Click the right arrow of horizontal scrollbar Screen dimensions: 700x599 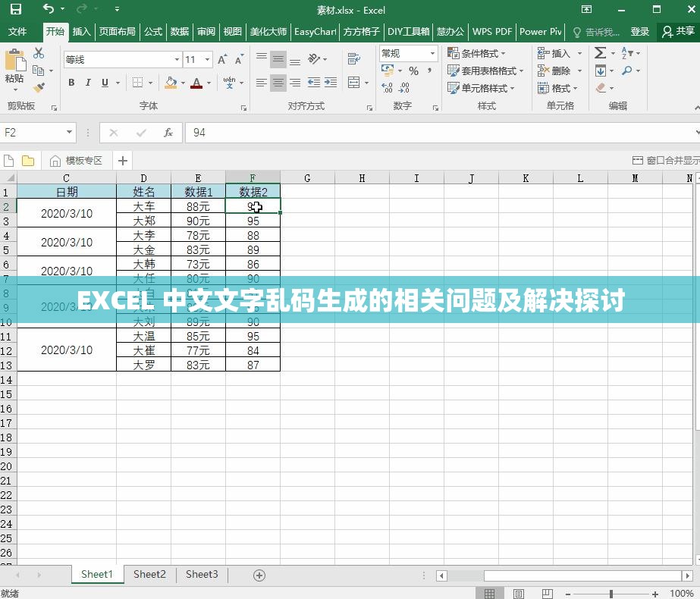tap(688, 575)
